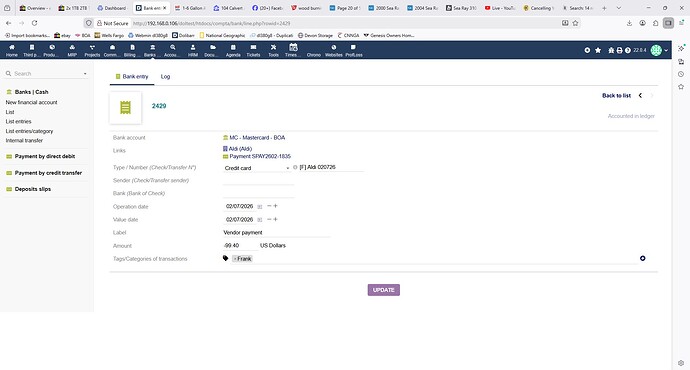Open Deposits slips menu
This screenshot has height=370, width=690.
[33, 189]
